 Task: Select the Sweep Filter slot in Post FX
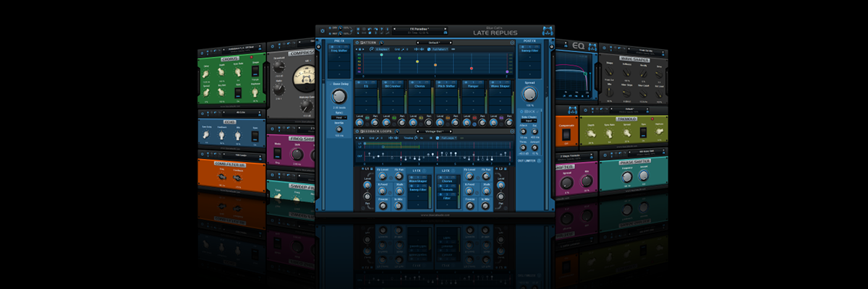[x=529, y=50]
